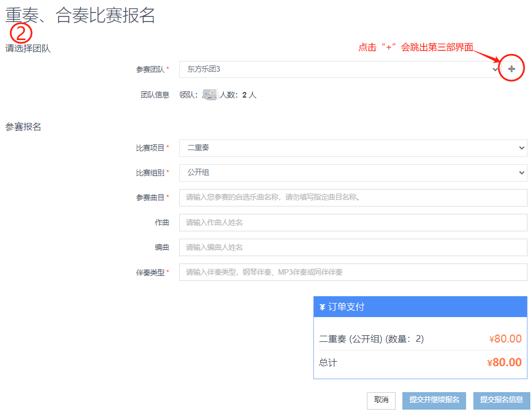Select the 编曲 arranger name field
The width and height of the screenshot is (532, 413).
pos(353,247)
